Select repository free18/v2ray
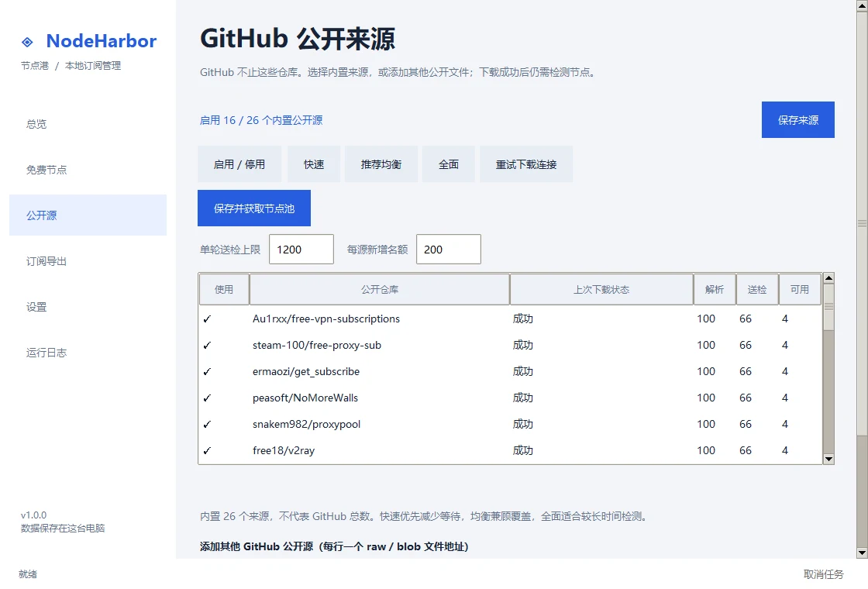Image resolution: width=868 pixels, height=589 pixels. [284, 450]
